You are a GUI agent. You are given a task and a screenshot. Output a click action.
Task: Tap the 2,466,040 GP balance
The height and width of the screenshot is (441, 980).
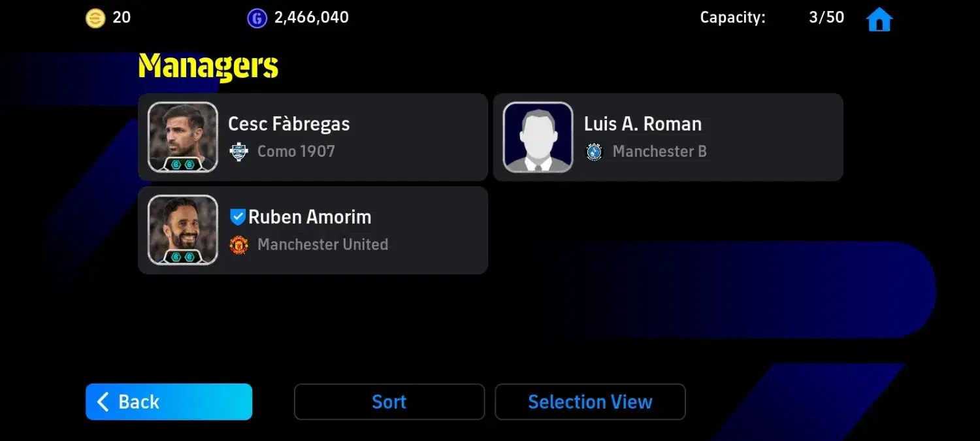(x=311, y=18)
